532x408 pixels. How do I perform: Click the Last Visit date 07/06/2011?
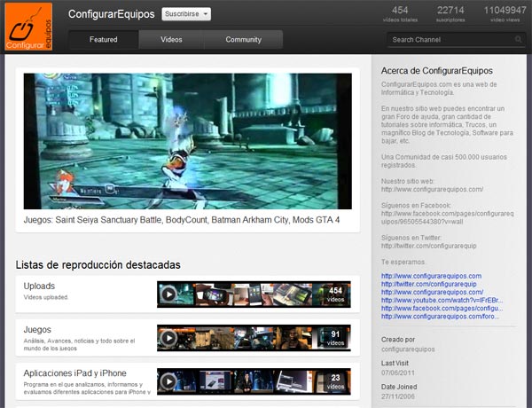tap(398, 373)
